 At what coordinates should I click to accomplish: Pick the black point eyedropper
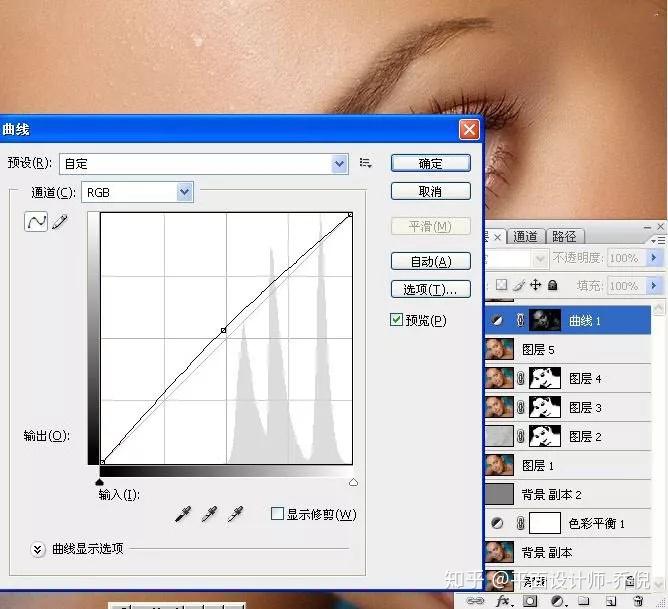click(183, 514)
